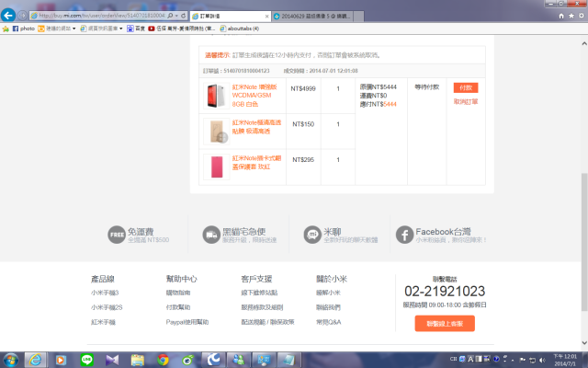
Task: Click the white Redmi Note phone thumbnail
Action: [217, 96]
